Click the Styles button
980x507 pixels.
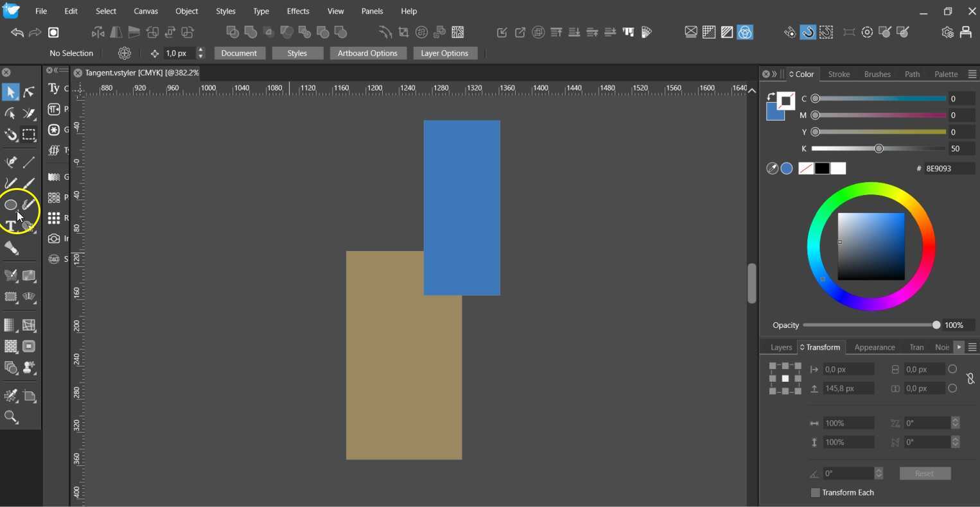point(297,53)
